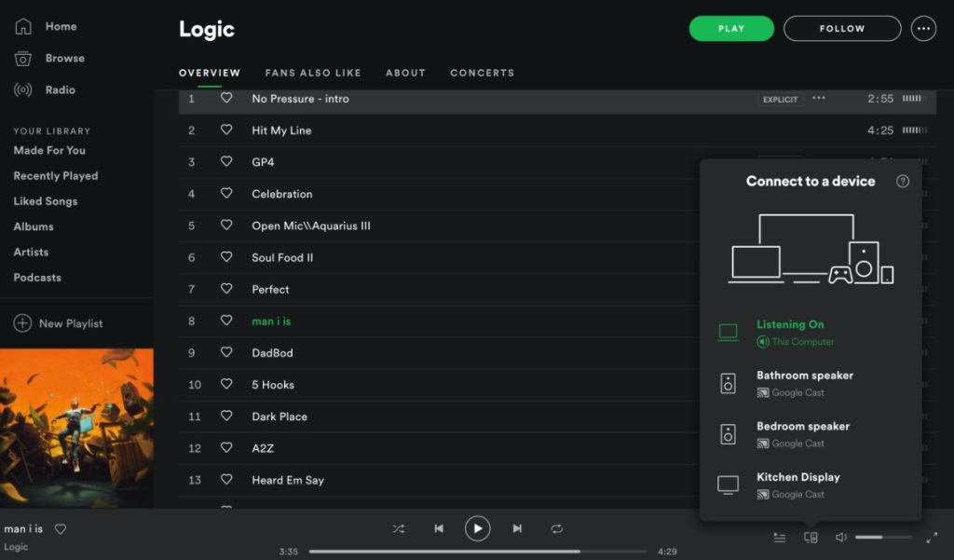The image size is (954, 560).
Task: Open Albums in library
Action: click(x=34, y=226)
